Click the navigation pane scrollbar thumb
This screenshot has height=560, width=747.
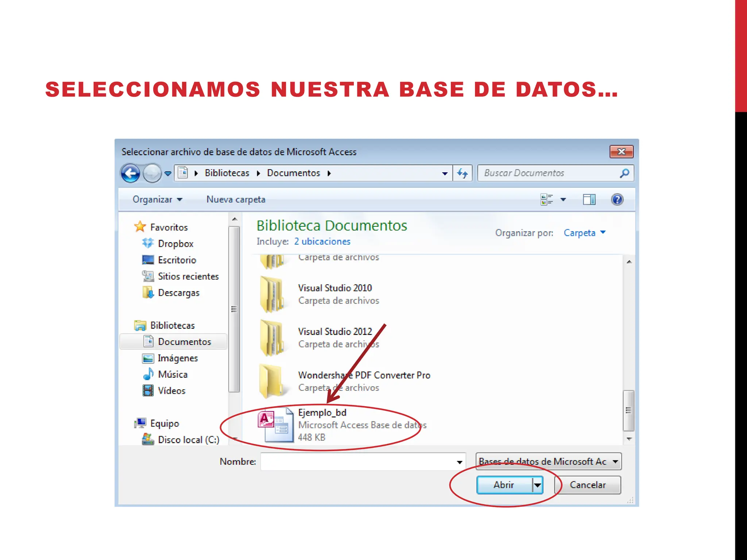point(234,309)
